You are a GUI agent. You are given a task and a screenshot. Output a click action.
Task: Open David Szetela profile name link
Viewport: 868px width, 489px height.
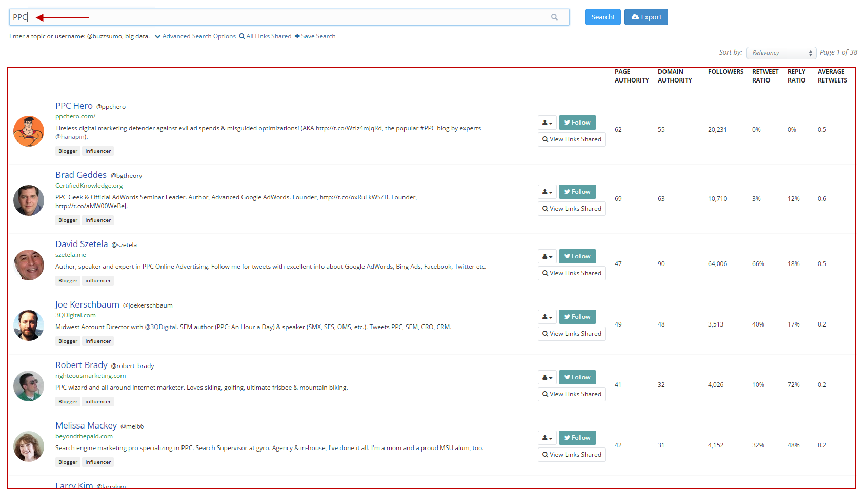[82, 244]
